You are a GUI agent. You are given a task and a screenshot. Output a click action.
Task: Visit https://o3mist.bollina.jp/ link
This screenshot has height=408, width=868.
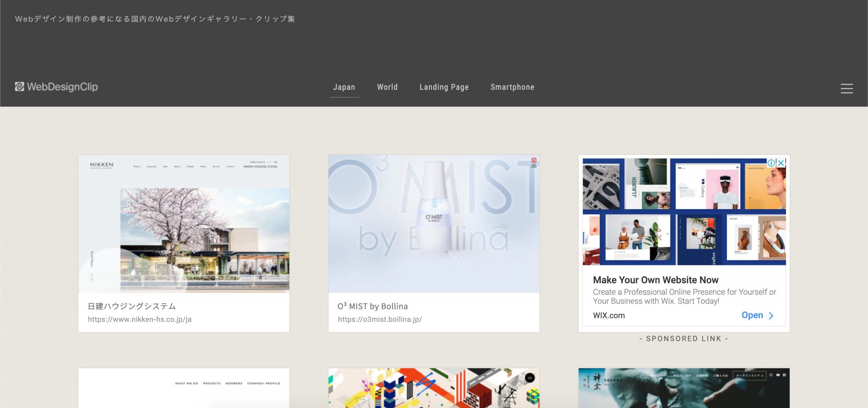click(x=380, y=319)
